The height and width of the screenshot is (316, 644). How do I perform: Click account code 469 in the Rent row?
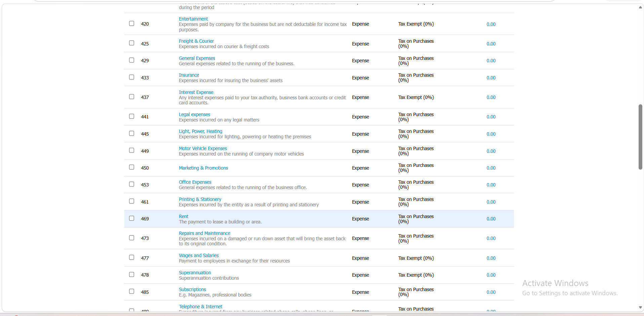pos(145,219)
